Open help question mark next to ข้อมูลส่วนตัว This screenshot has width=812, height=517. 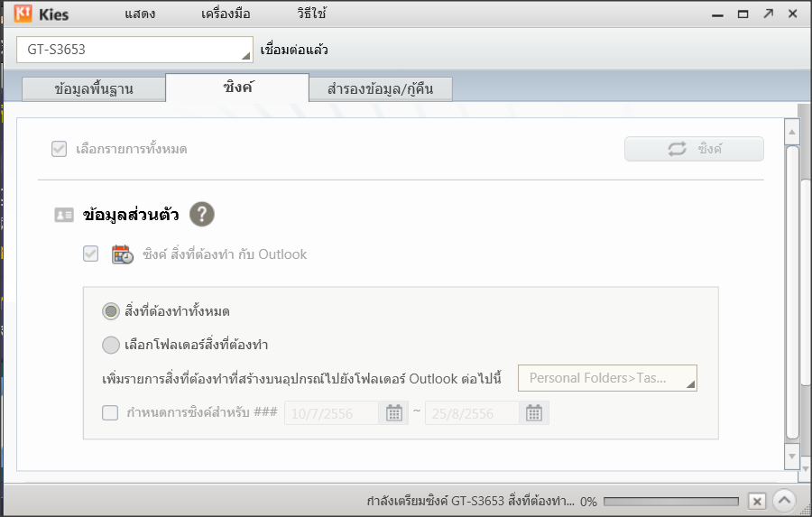click(x=202, y=214)
